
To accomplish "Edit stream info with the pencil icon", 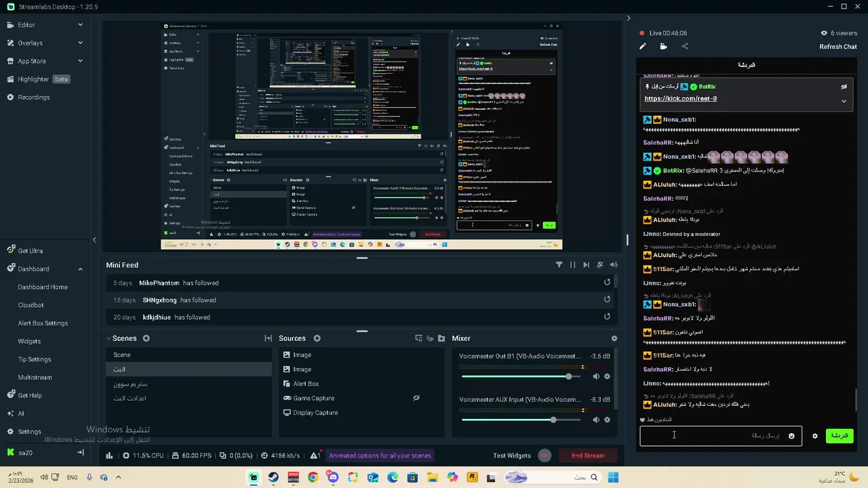I will 643,46.
